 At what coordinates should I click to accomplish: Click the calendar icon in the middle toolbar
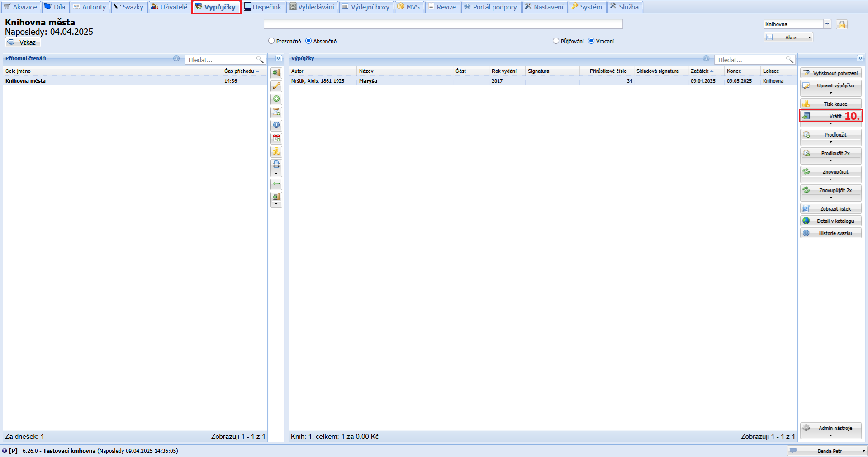click(276, 138)
